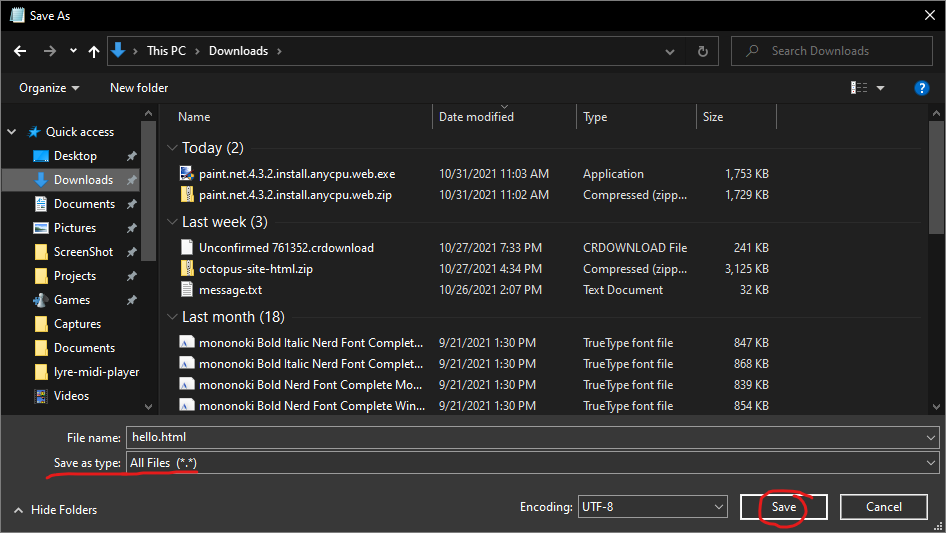Open the view options dropdown arrow

pyautogui.click(x=880, y=88)
